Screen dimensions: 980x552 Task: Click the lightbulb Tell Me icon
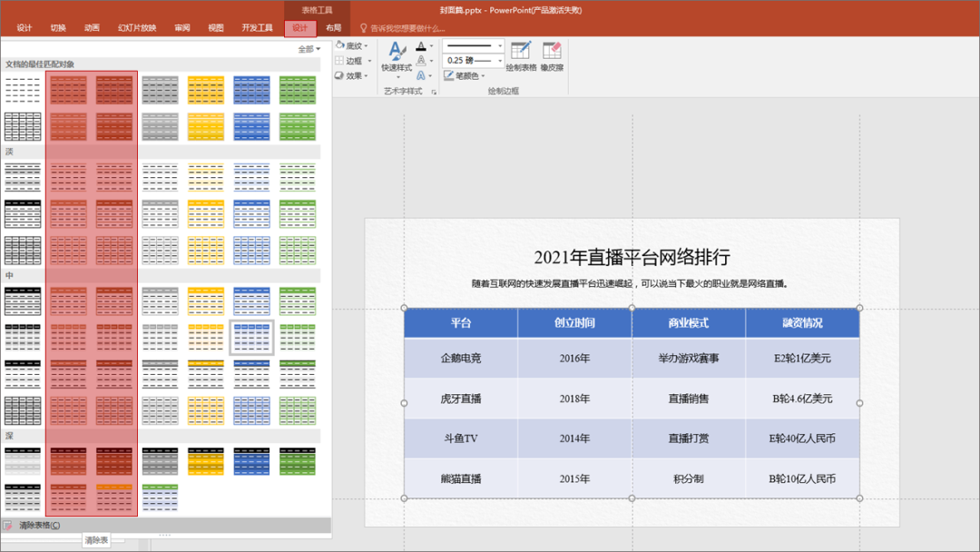363,28
